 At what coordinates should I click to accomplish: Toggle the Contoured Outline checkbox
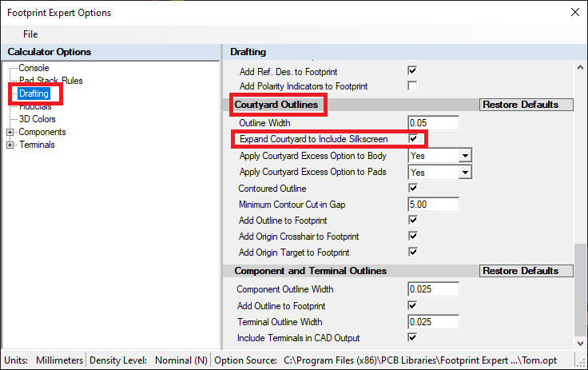(413, 189)
